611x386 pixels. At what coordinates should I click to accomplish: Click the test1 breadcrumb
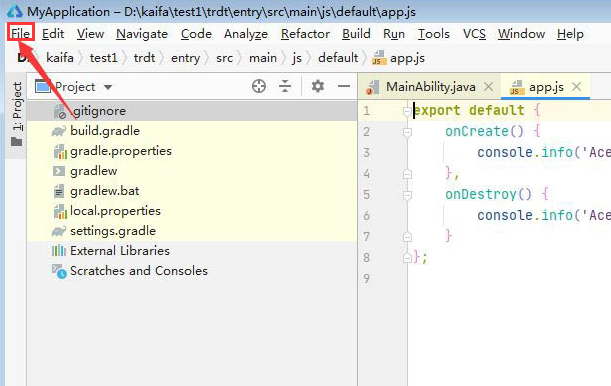point(103,58)
